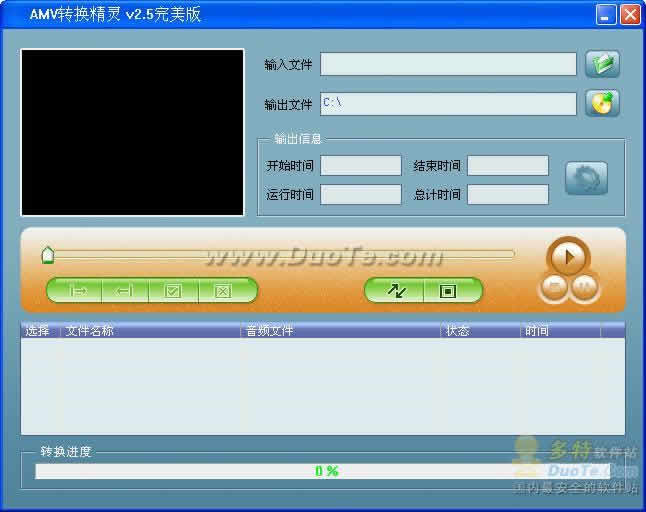This screenshot has height=512, width=646.
Task: Start conversion with arrows icon button
Action: pos(394,290)
